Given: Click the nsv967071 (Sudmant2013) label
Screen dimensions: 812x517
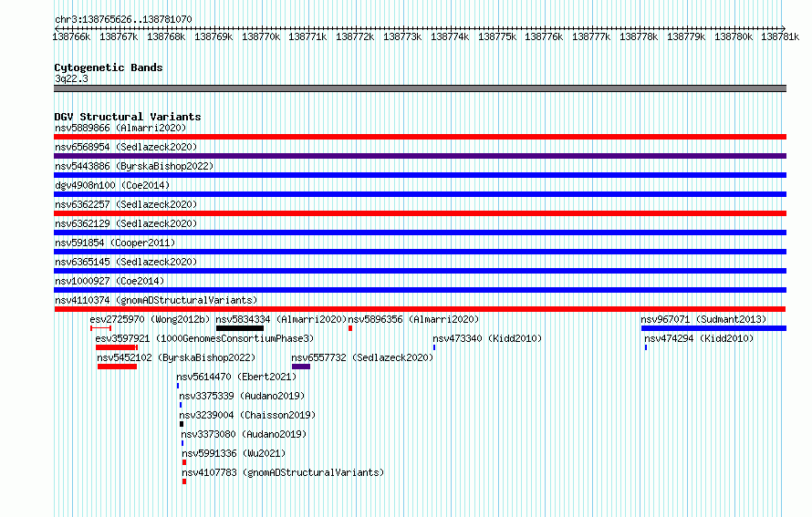Looking at the screenshot, I should click(x=703, y=319).
